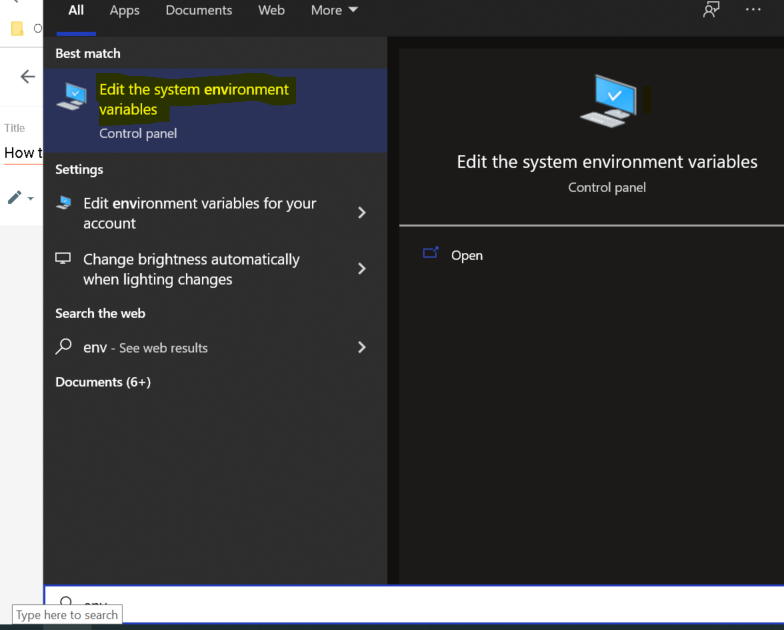Click the yellow note icon in background window
This screenshot has height=630, width=784.
(x=17, y=28)
